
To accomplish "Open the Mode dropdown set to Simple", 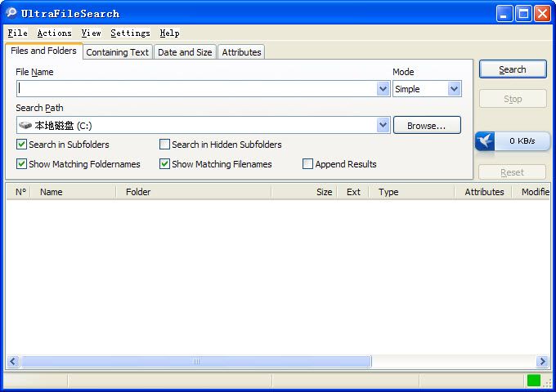I will 454,89.
